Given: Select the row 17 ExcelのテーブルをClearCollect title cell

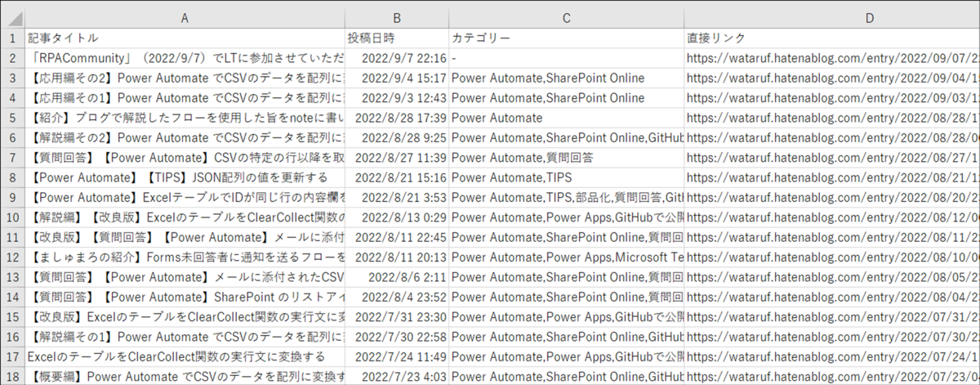Looking at the screenshot, I should (185, 356).
